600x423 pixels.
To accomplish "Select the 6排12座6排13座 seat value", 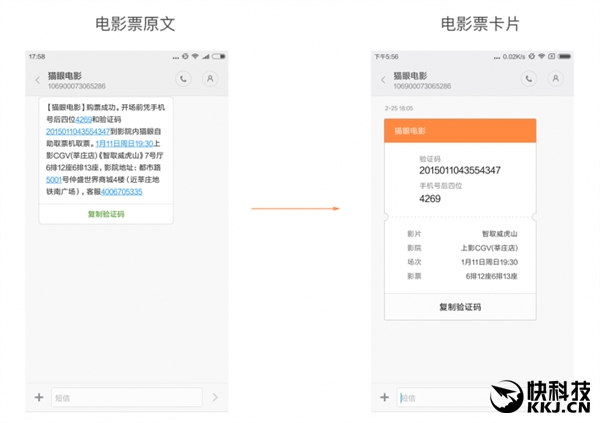I will 491,276.
